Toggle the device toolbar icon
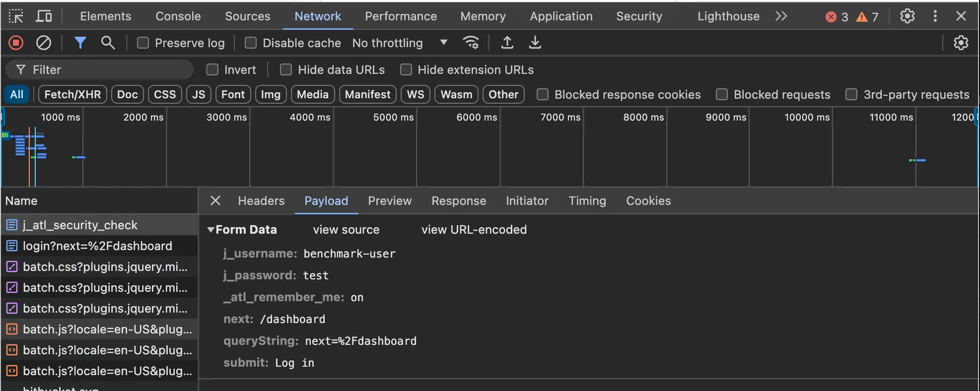980x391 pixels. coord(44,16)
